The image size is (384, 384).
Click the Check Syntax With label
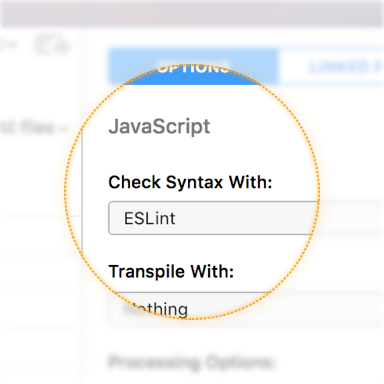click(x=190, y=182)
